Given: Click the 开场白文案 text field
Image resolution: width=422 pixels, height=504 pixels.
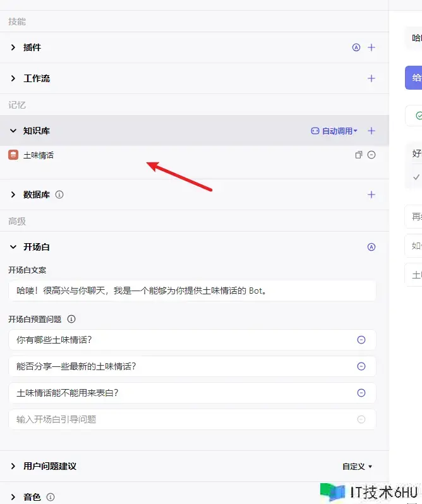Looking at the screenshot, I should (x=192, y=291).
